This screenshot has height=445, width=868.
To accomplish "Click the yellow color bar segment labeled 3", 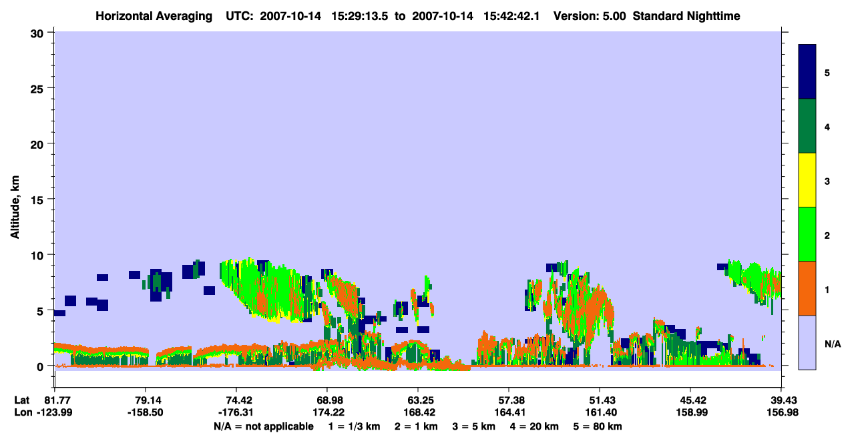I will click(807, 180).
